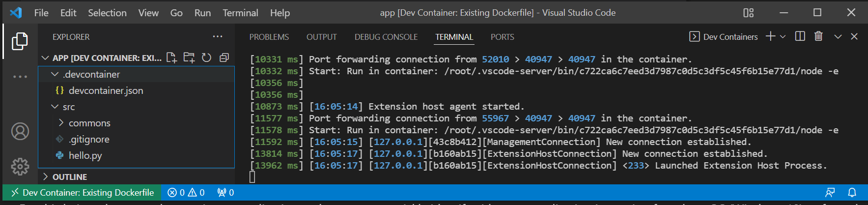
Task: Expand the commons folder
Action: 61,123
